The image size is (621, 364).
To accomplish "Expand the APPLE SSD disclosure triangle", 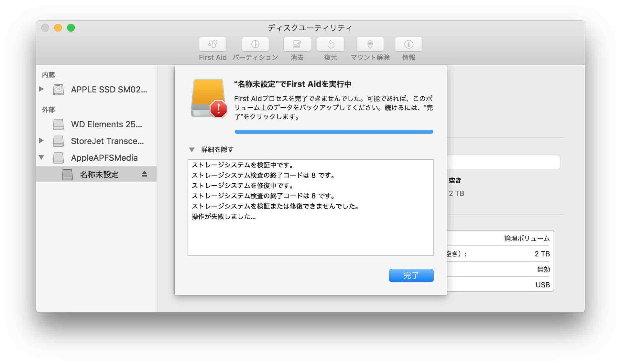I will (x=41, y=89).
